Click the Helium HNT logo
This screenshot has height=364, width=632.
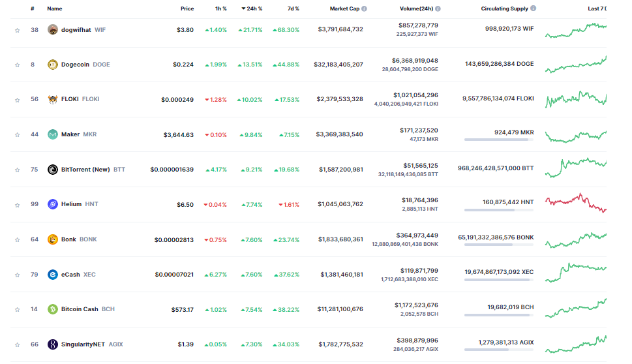coord(52,204)
